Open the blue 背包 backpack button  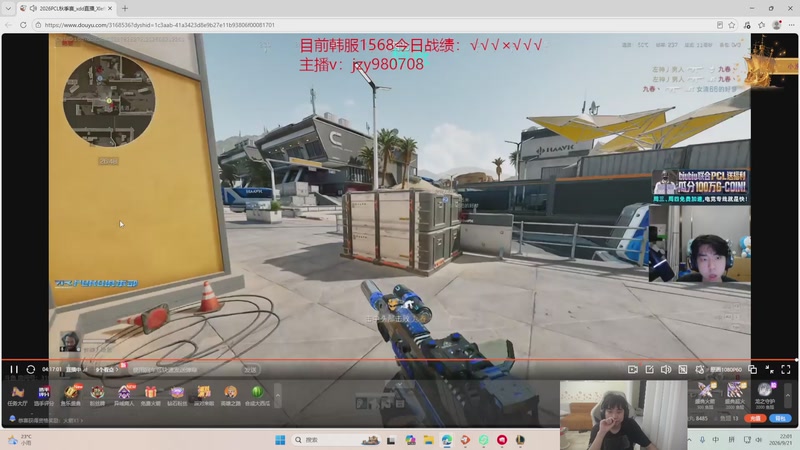(x=780, y=418)
